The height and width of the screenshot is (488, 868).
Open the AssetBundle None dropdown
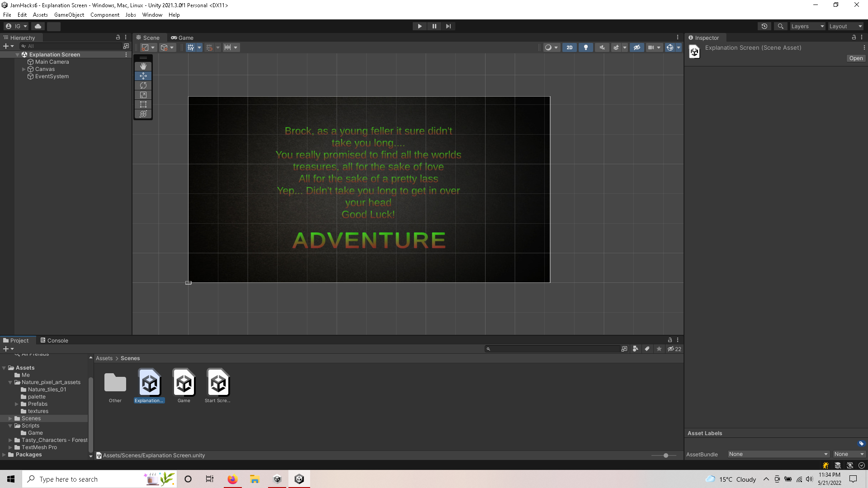coord(778,454)
